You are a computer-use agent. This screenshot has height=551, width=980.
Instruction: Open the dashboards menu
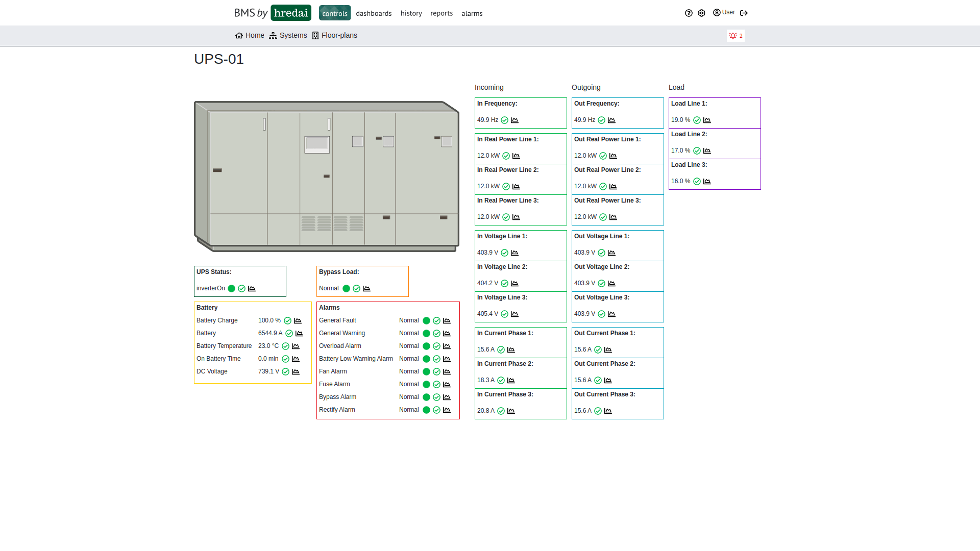pyautogui.click(x=374, y=13)
